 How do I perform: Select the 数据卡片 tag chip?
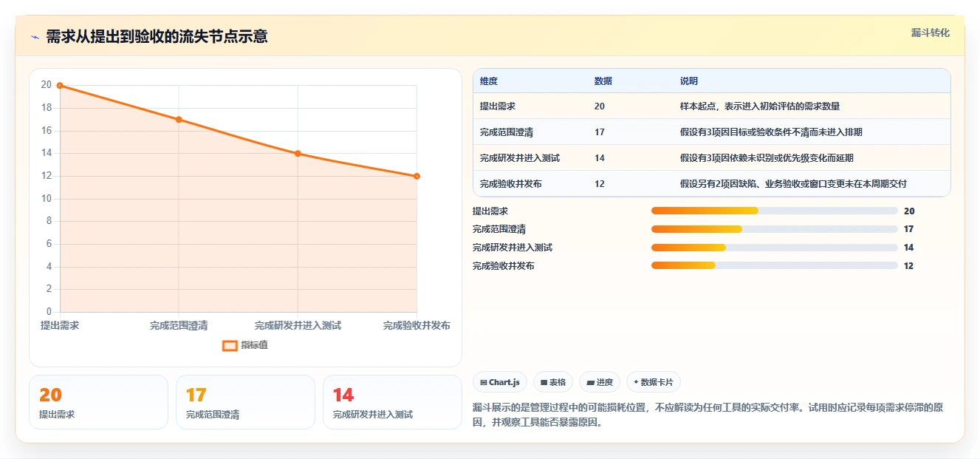tap(653, 382)
